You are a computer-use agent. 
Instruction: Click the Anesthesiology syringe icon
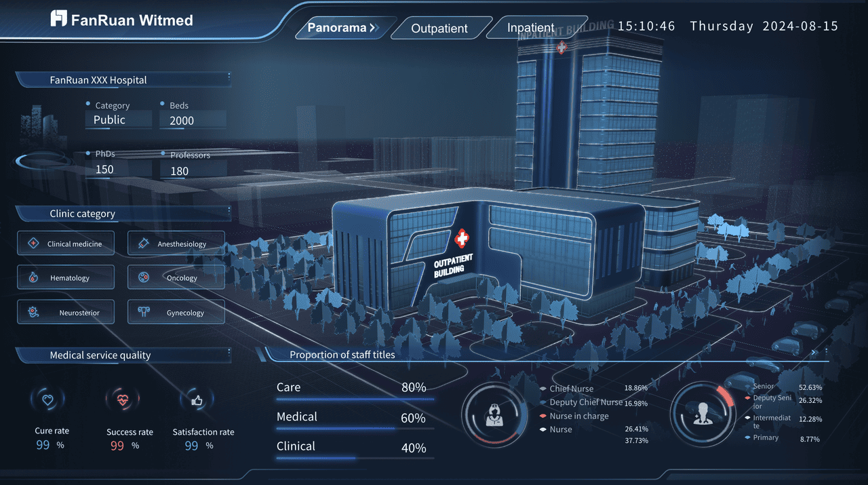143,243
